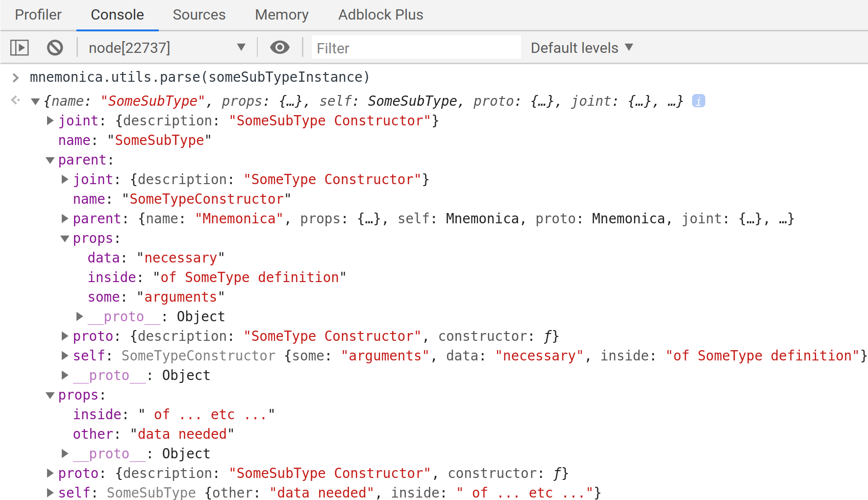Expand __proto__ below self: SomeTypeConstructor
Viewport: 868px width, 500px height.
click(65, 375)
